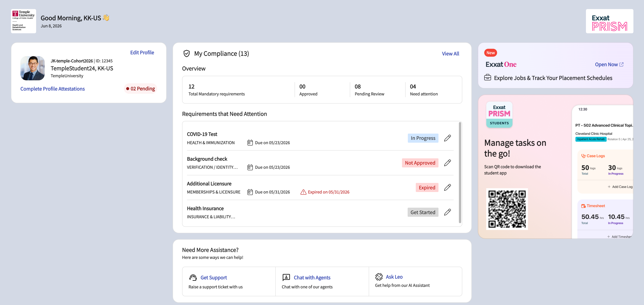Click the Temple University logo
The image size is (644, 305).
23,21
